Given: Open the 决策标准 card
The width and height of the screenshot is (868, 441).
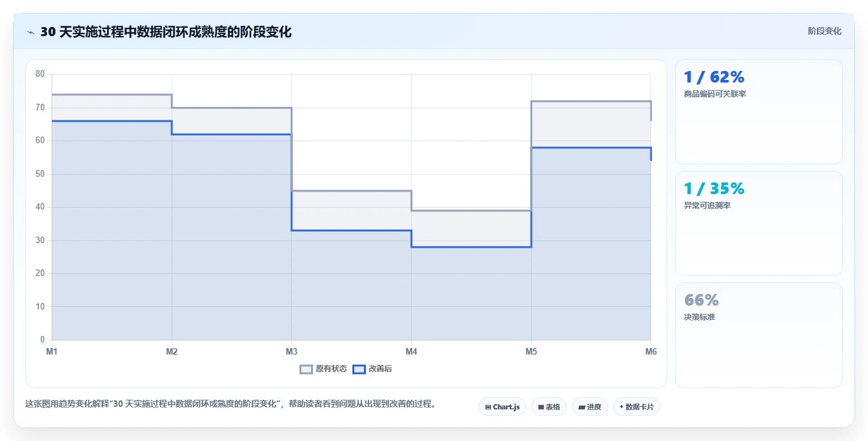Looking at the screenshot, I should pos(759,335).
